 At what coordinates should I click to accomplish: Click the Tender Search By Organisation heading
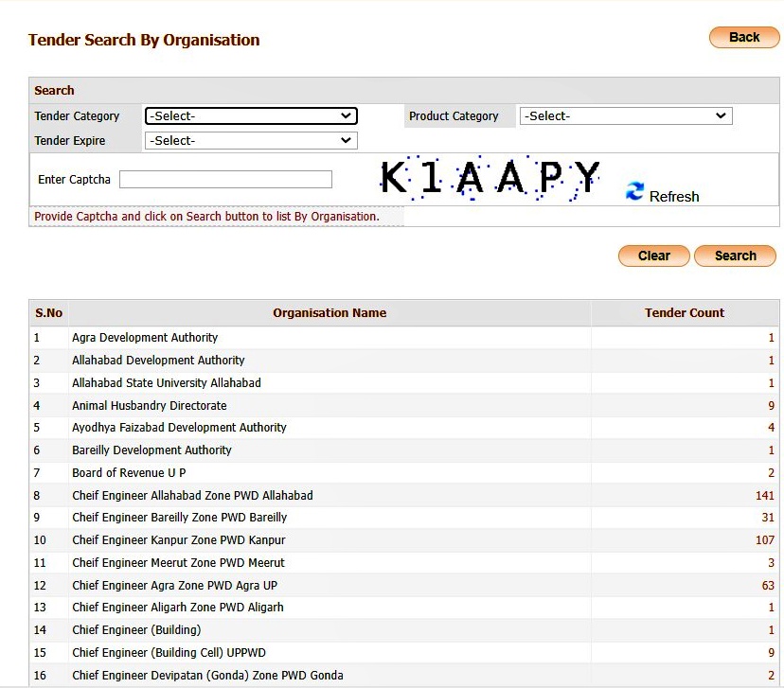pos(144,40)
